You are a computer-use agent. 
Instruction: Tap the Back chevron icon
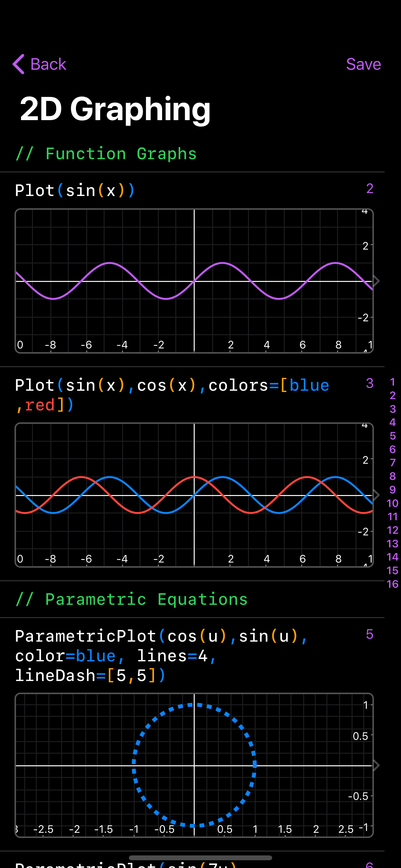tap(18, 64)
